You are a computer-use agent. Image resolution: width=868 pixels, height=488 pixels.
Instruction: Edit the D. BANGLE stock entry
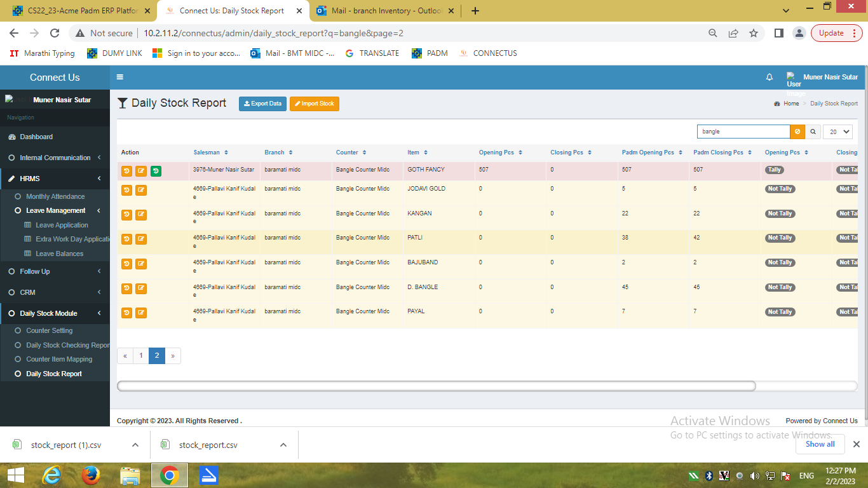coord(141,288)
